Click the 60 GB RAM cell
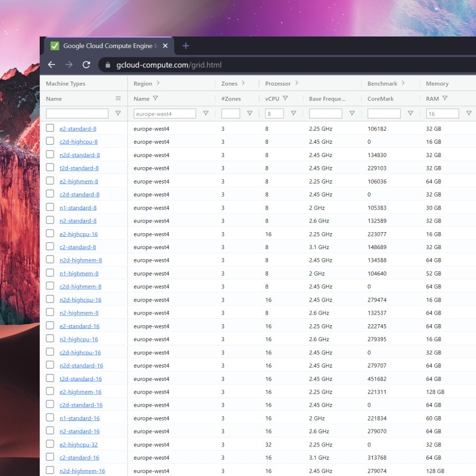476x476 pixels. (x=434, y=418)
